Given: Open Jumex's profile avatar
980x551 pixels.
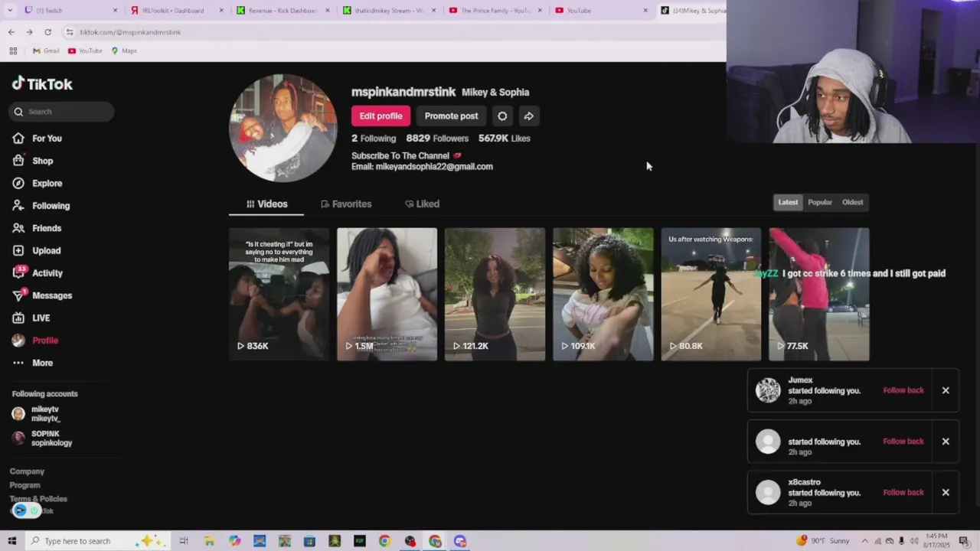Looking at the screenshot, I should point(768,390).
